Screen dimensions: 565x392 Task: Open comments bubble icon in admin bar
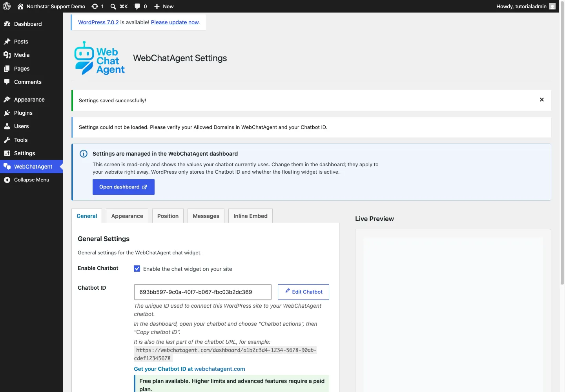[x=137, y=6]
